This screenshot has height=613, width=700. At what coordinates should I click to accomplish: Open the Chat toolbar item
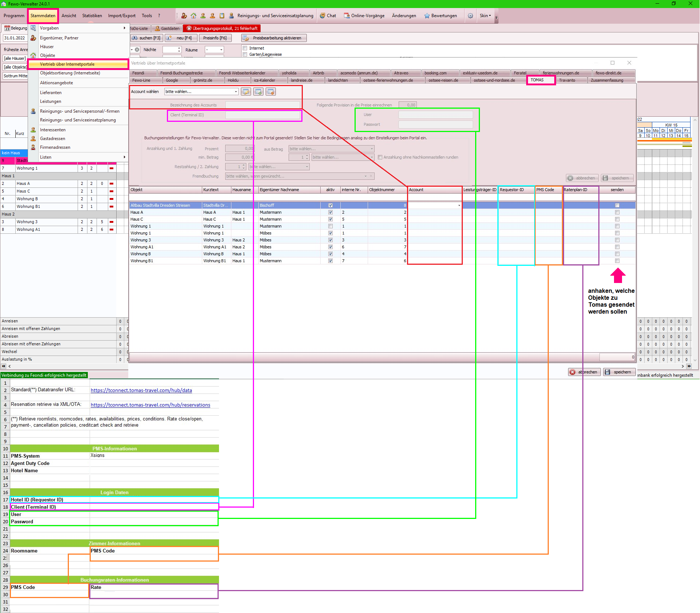click(328, 16)
